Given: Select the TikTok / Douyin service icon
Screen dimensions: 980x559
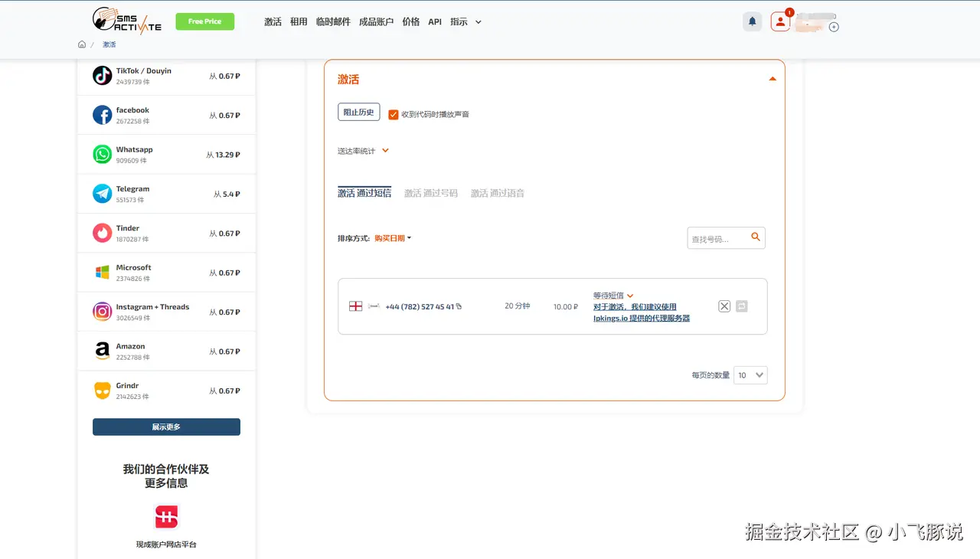Looking at the screenshot, I should tap(103, 75).
